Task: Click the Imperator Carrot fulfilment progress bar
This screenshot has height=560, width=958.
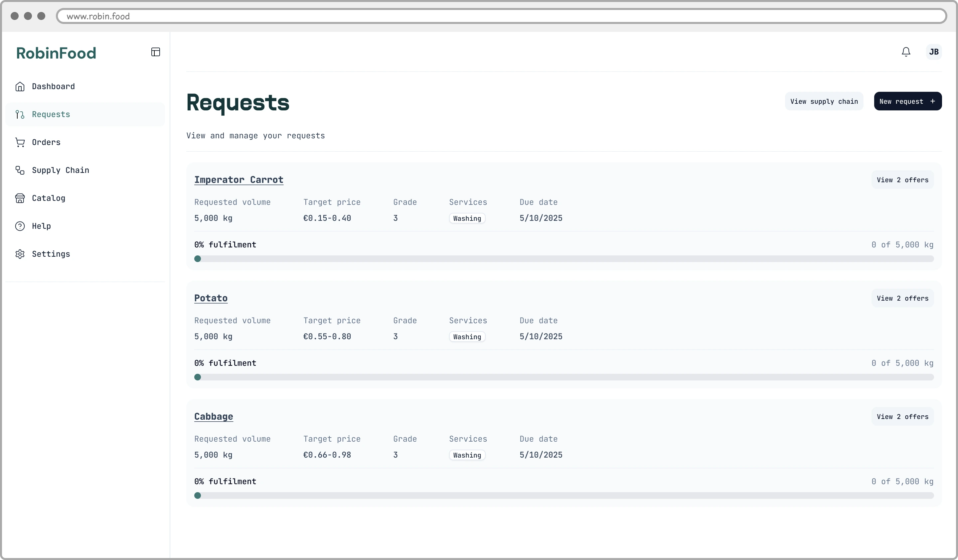Action: click(564, 259)
